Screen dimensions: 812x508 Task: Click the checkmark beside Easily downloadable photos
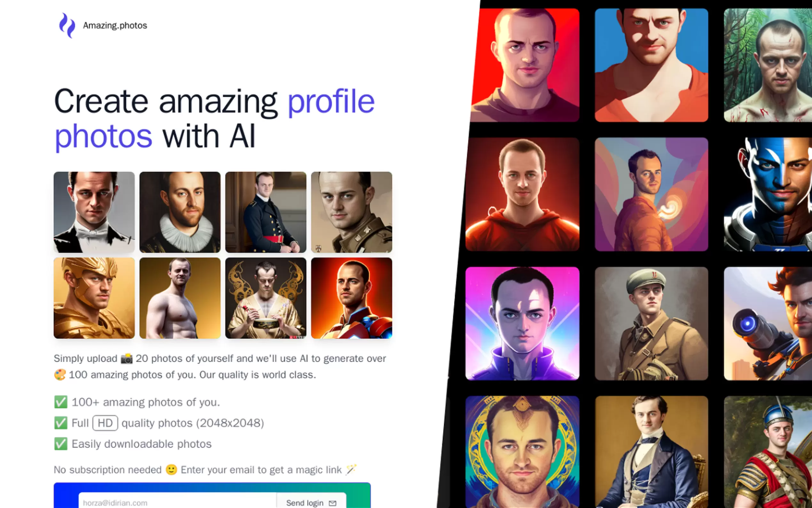click(x=61, y=444)
